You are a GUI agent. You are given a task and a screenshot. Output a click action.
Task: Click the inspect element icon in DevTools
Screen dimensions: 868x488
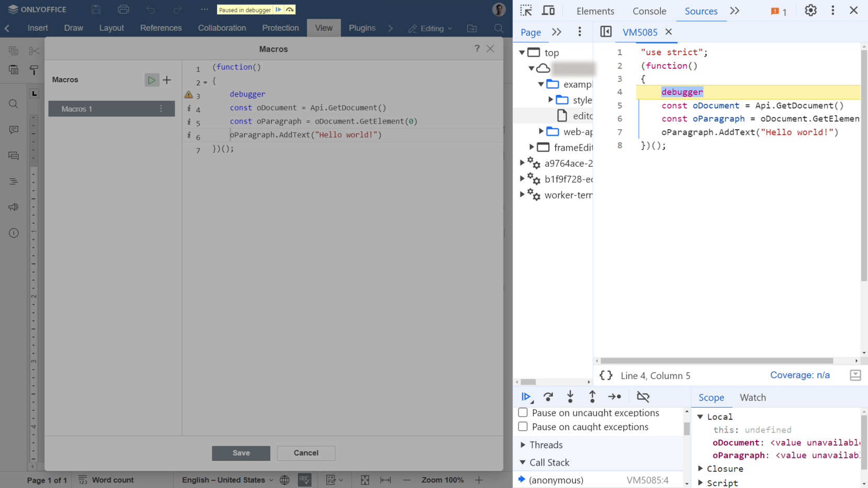tap(526, 10)
